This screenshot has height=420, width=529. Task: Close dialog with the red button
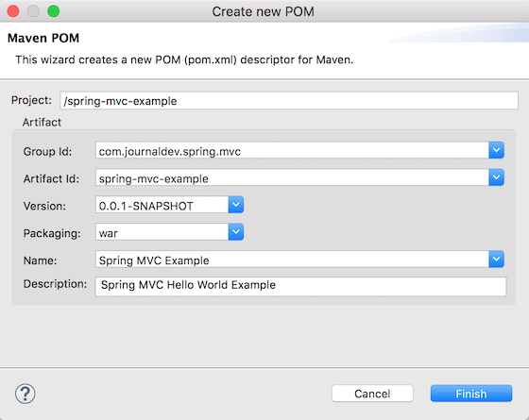[x=13, y=11]
